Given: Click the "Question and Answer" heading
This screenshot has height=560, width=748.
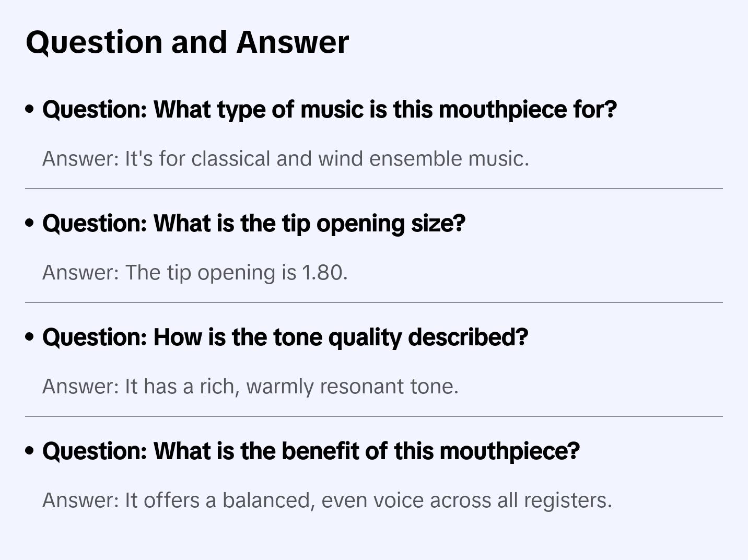Looking at the screenshot, I should click(x=187, y=42).
